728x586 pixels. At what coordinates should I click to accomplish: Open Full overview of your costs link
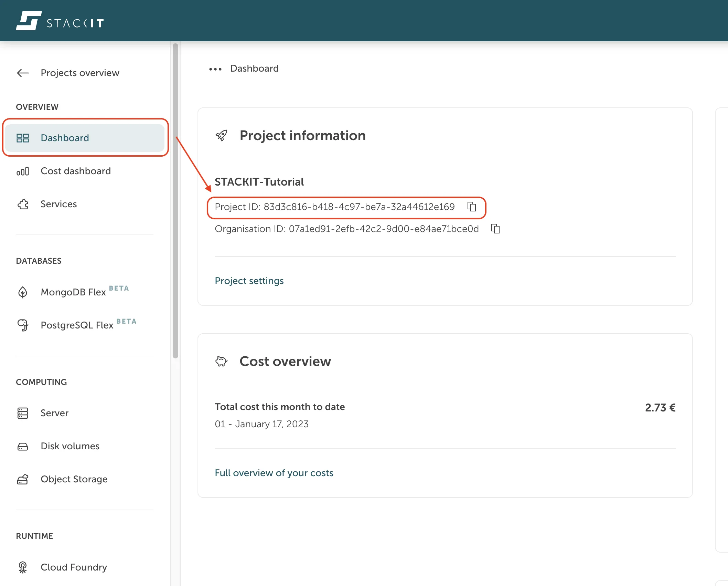coord(274,473)
